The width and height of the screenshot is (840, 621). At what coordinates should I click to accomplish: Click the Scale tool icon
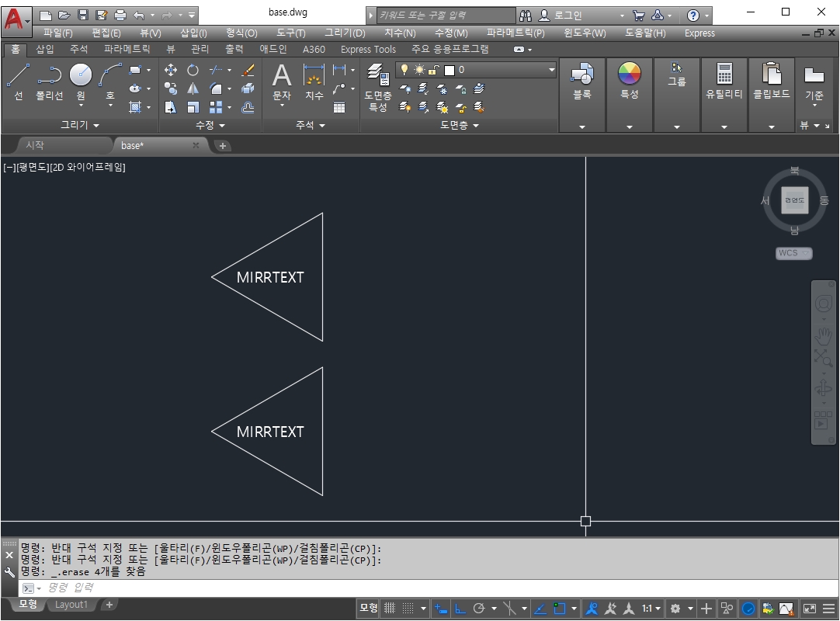(x=193, y=107)
